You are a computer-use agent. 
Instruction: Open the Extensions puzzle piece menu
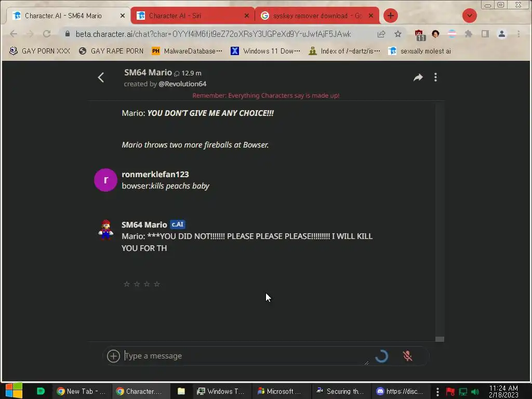(x=469, y=34)
